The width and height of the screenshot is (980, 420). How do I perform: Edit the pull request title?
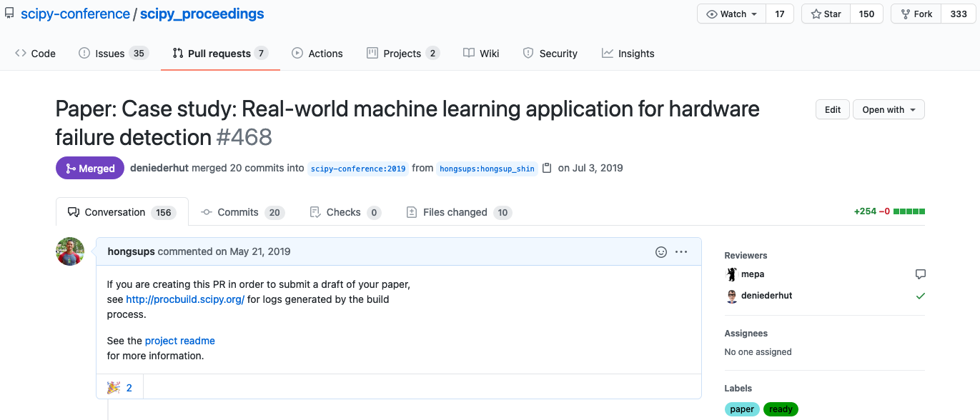tap(833, 110)
